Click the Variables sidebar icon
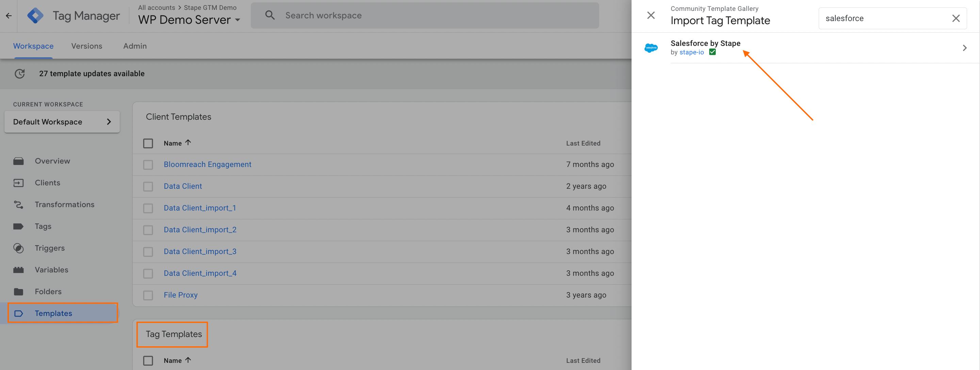This screenshot has height=370, width=980. [x=18, y=270]
